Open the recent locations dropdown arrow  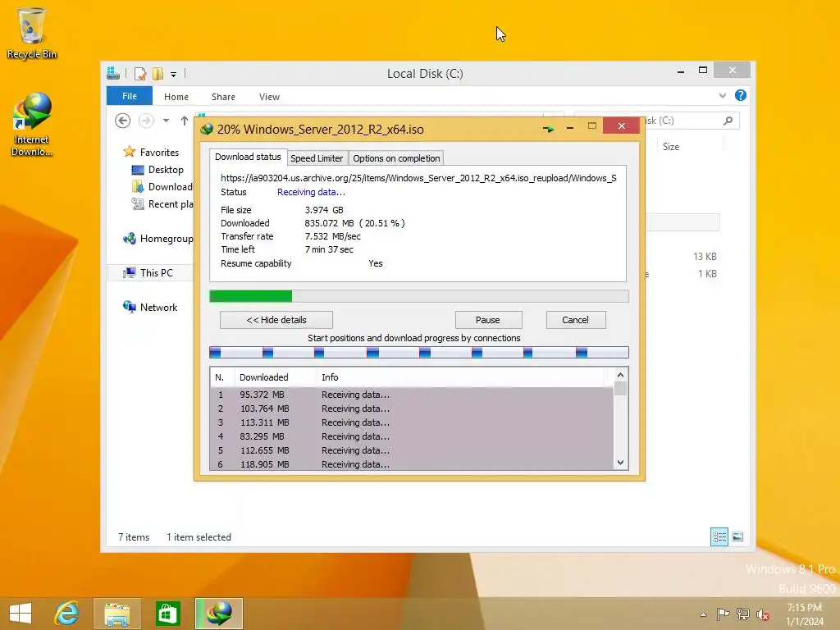166,121
